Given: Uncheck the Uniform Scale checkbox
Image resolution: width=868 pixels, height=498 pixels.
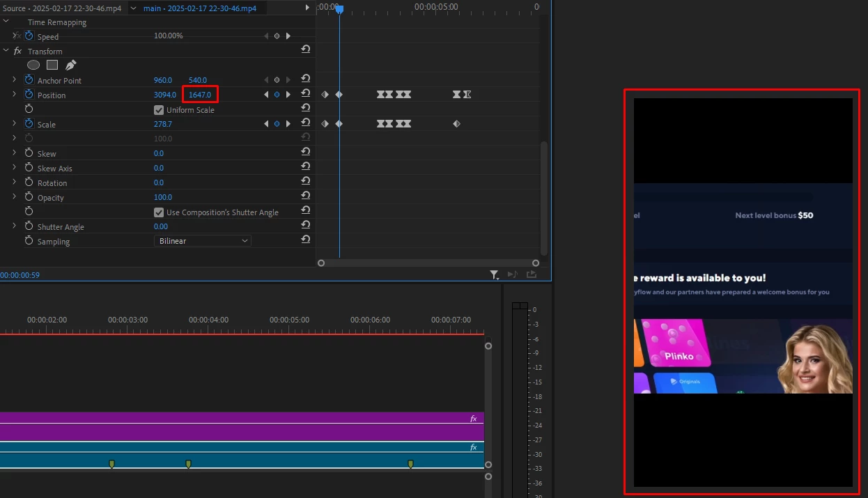Looking at the screenshot, I should point(158,110).
